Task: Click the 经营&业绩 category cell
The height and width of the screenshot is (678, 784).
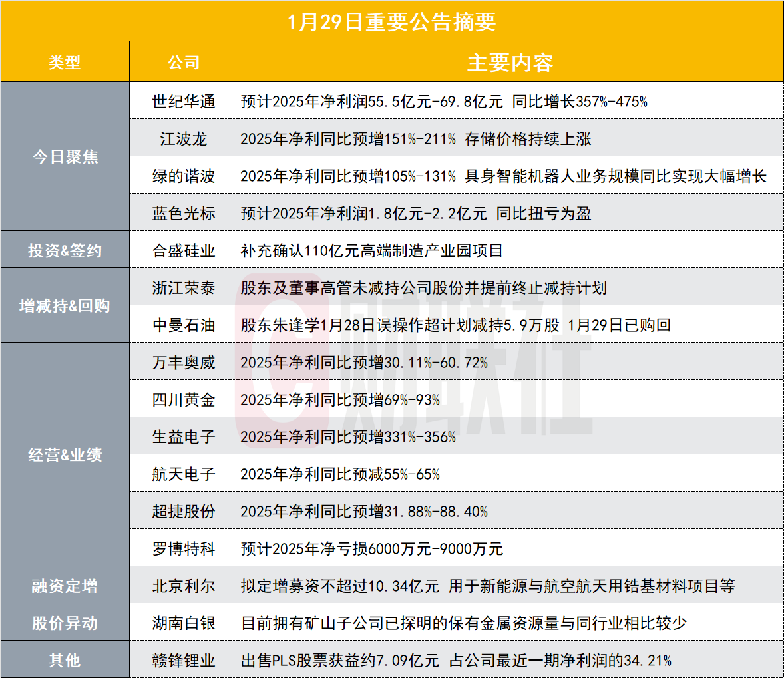Action: [65, 454]
